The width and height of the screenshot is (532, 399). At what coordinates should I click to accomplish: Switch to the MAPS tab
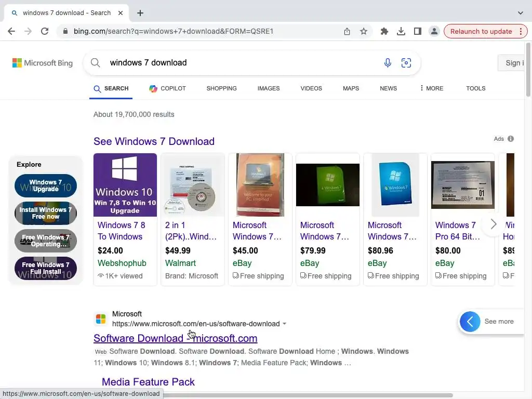(351, 88)
